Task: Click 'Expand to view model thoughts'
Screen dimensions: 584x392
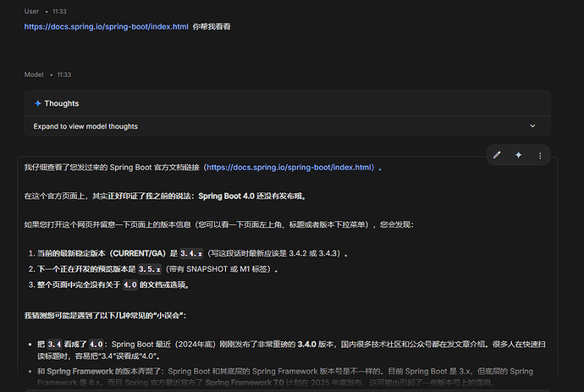Action: click(x=85, y=126)
